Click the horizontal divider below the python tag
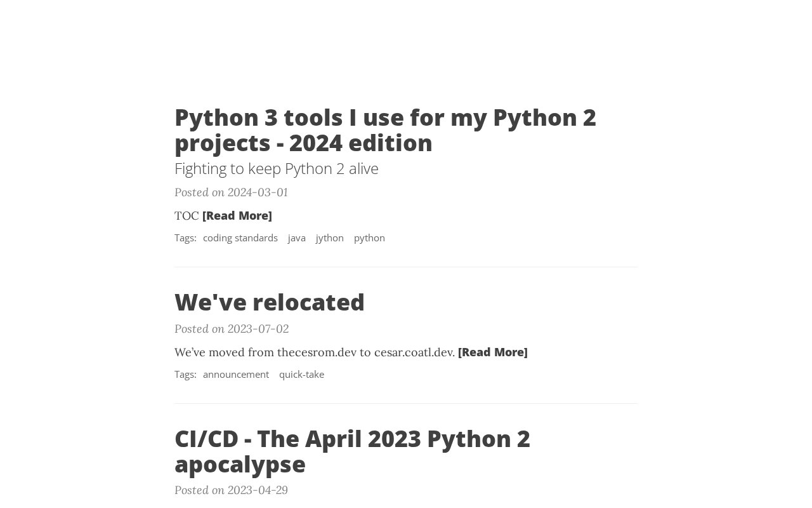 (405, 267)
